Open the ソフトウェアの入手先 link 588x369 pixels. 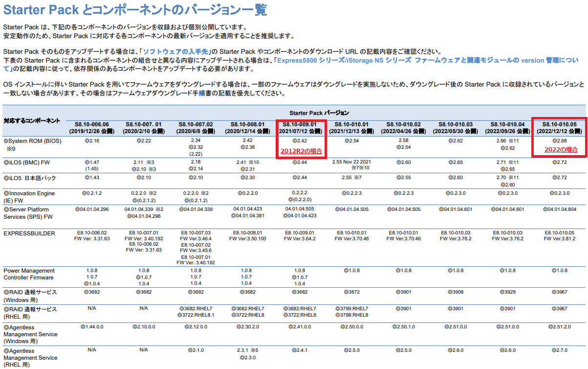176,51
